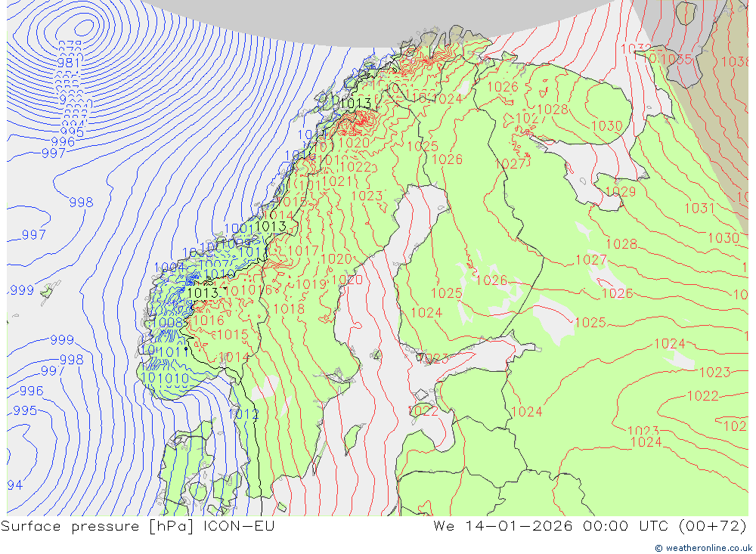Select the red "1017" isobar label
Viewport: 756px width, 554px height.
[303, 251]
